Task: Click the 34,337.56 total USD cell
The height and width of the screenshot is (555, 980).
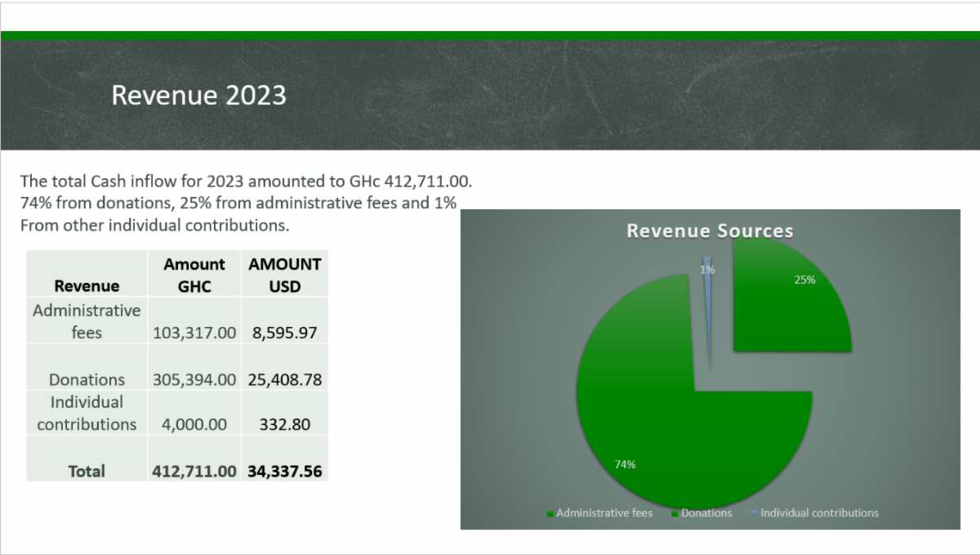Action: (284, 471)
